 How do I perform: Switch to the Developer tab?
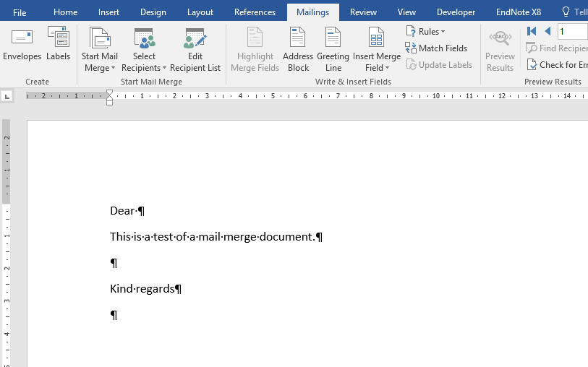point(456,12)
